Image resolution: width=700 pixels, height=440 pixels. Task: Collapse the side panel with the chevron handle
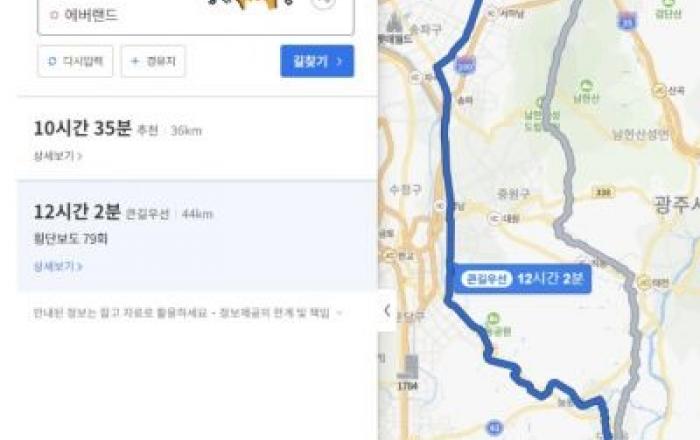(x=387, y=310)
